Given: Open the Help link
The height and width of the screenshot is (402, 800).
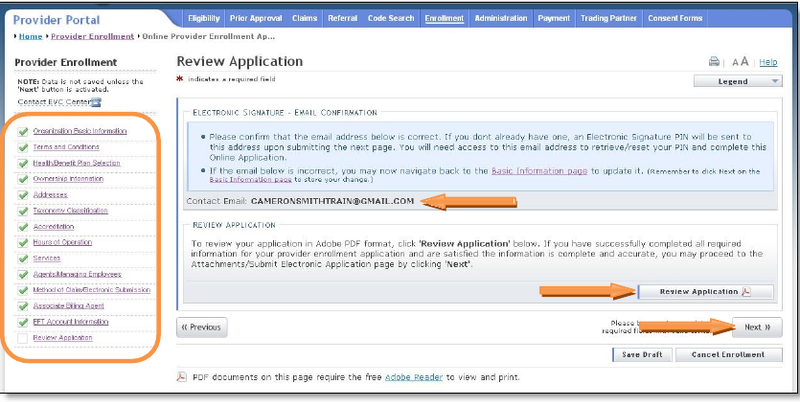Looking at the screenshot, I should (x=768, y=62).
